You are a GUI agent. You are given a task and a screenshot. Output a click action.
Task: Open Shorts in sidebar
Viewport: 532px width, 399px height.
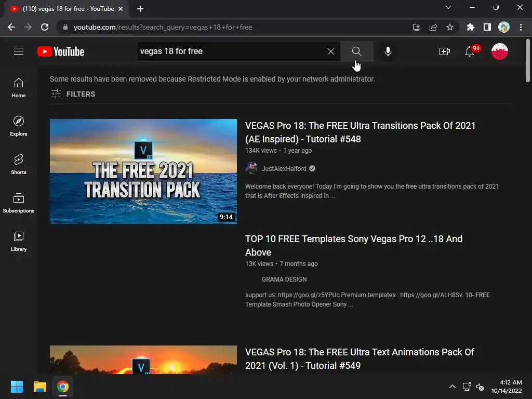(19, 165)
